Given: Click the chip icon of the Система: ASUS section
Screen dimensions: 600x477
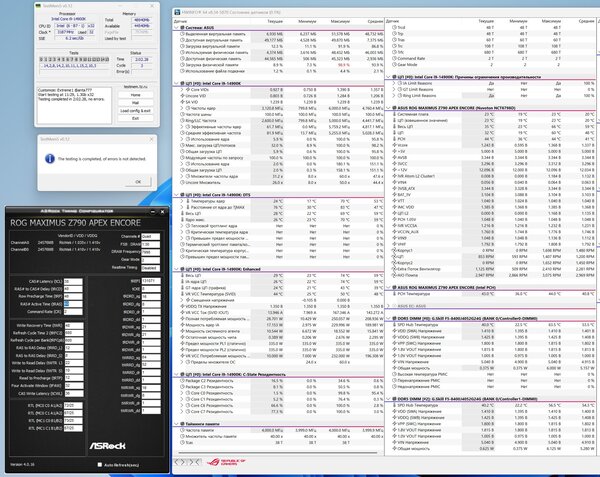Looking at the screenshot, I should click(x=183, y=28).
